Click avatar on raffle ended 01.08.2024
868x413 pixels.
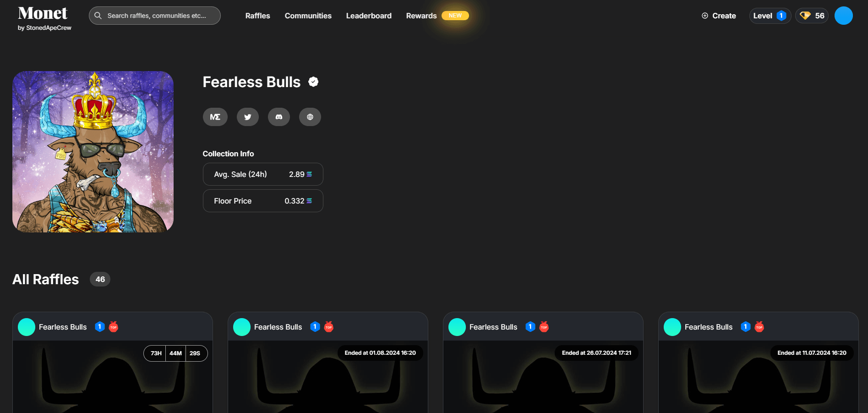point(242,327)
